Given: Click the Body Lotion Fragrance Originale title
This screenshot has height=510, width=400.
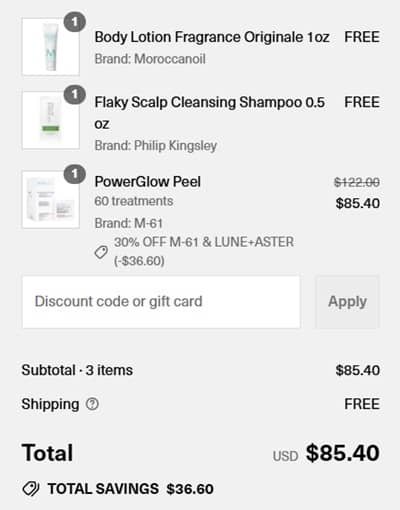Looking at the screenshot, I should [212, 37].
